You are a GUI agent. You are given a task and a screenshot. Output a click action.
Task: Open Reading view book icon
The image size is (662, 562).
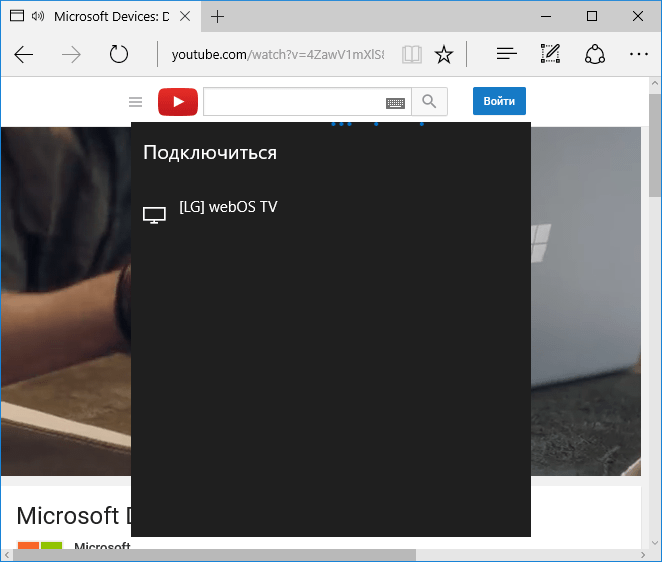[x=412, y=54]
